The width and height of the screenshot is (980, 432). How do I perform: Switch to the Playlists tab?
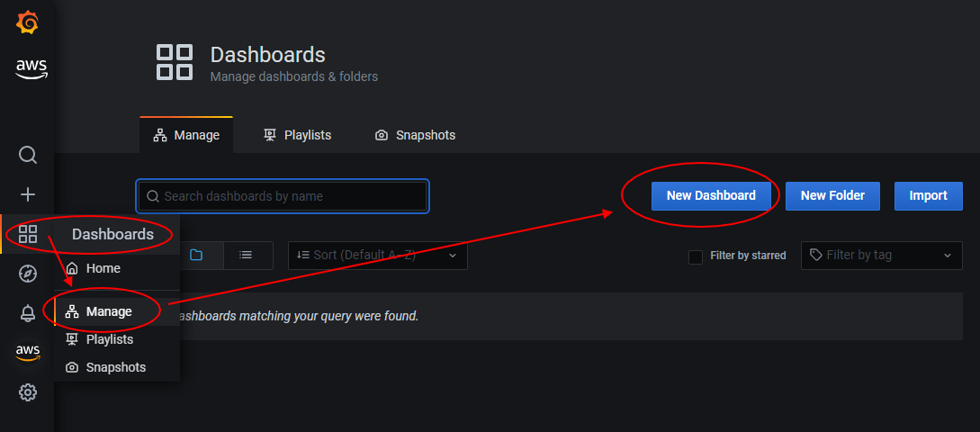coord(298,135)
